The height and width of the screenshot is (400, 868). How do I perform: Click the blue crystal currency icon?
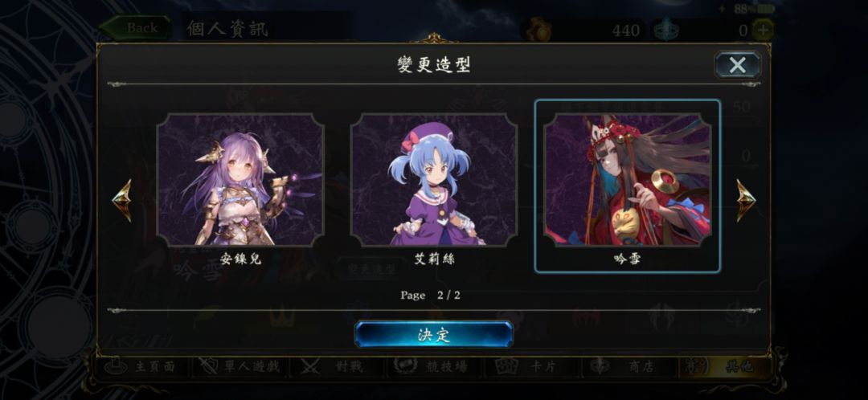tap(665, 30)
